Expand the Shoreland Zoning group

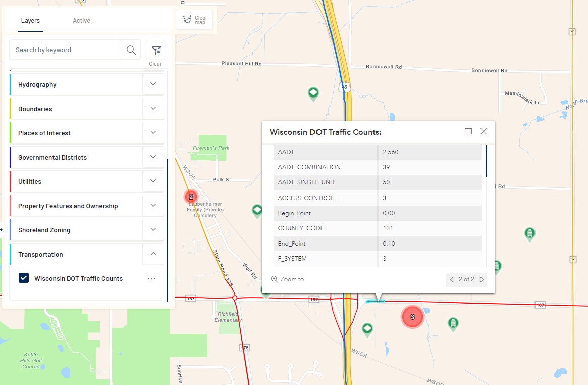tap(153, 230)
